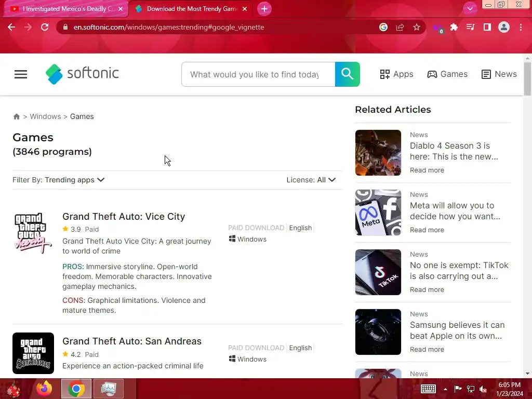Screen dimensions: 532x399
Task: Share this page from address bar
Action: 400,27
